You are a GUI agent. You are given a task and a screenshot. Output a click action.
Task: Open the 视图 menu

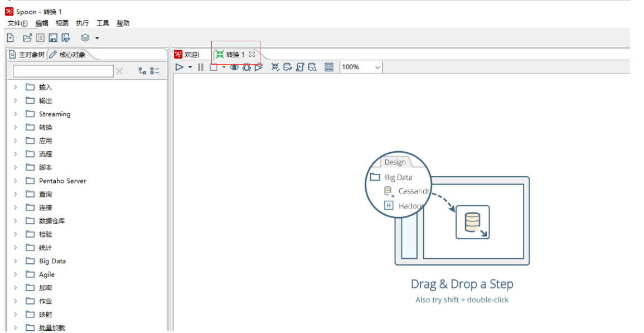62,23
